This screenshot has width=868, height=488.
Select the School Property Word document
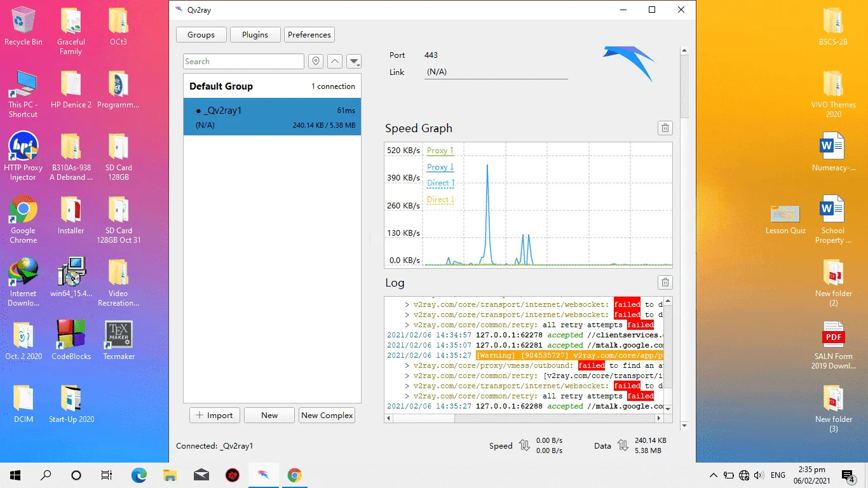click(833, 219)
